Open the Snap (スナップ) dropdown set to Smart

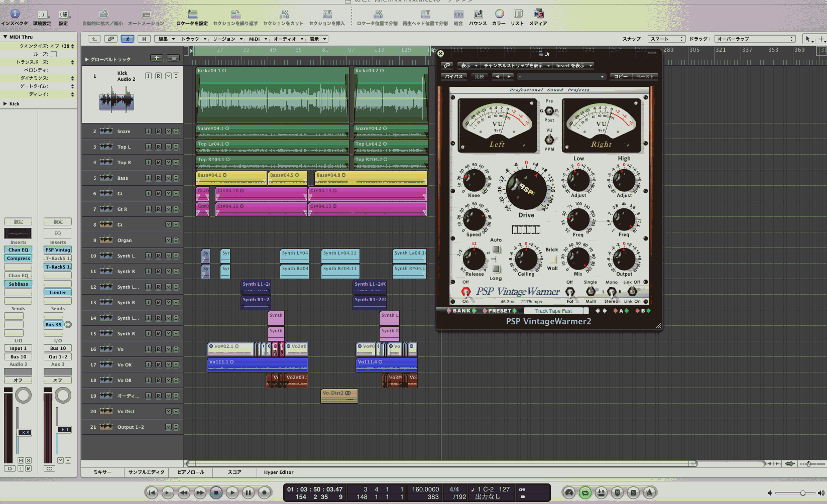666,39
